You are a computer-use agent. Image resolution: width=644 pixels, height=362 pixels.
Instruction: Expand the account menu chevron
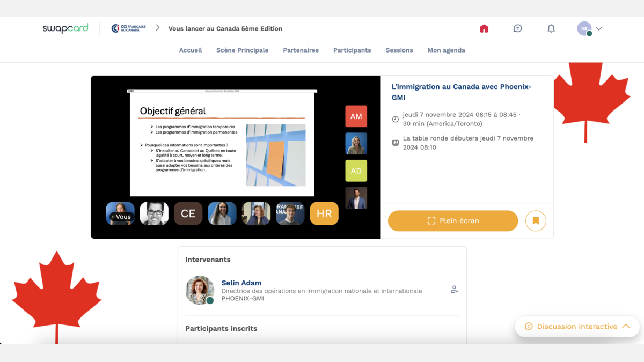click(x=599, y=29)
